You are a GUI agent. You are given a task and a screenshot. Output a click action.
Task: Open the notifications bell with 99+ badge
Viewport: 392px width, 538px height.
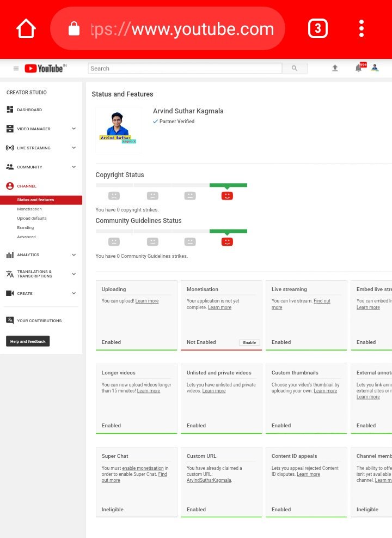(359, 68)
